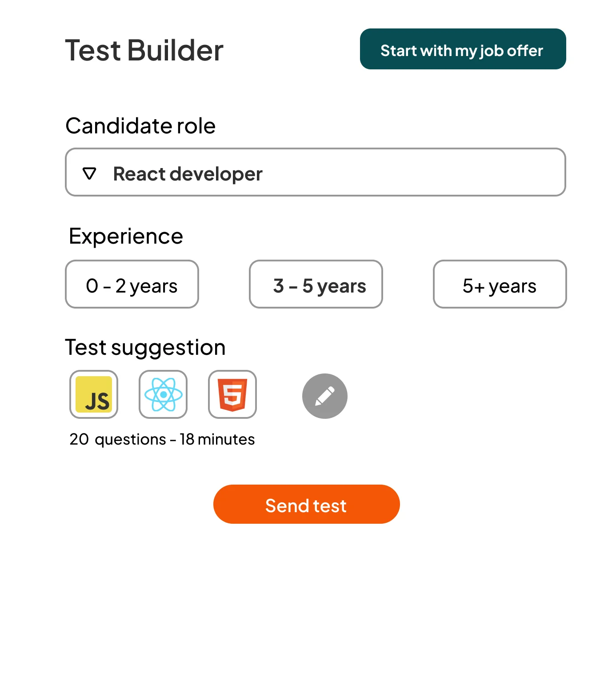This screenshot has height=682, width=616.
Task: Click the 20 questions count text
Action: pyautogui.click(x=118, y=439)
